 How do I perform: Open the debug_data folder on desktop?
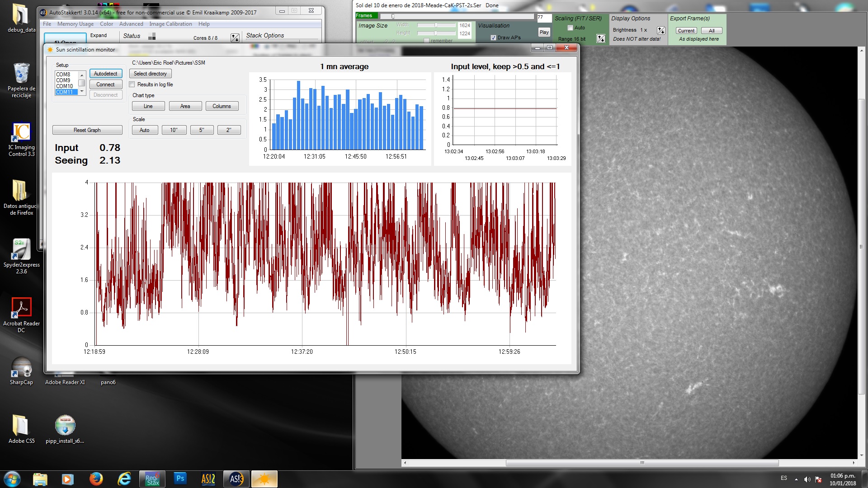click(x=20, y=18)
